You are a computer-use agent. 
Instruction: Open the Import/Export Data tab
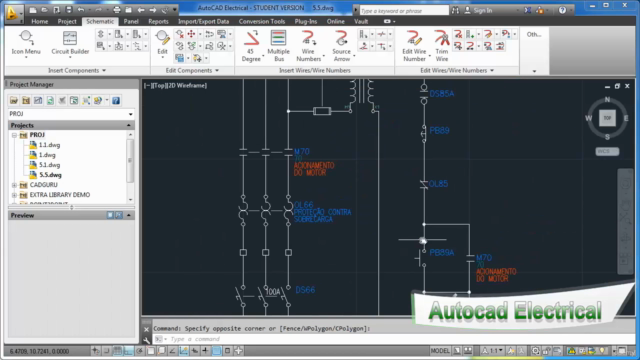203,21
